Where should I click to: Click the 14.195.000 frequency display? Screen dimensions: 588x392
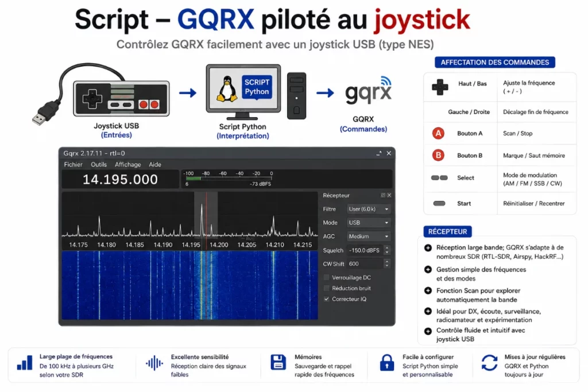[x=120, y=180]
